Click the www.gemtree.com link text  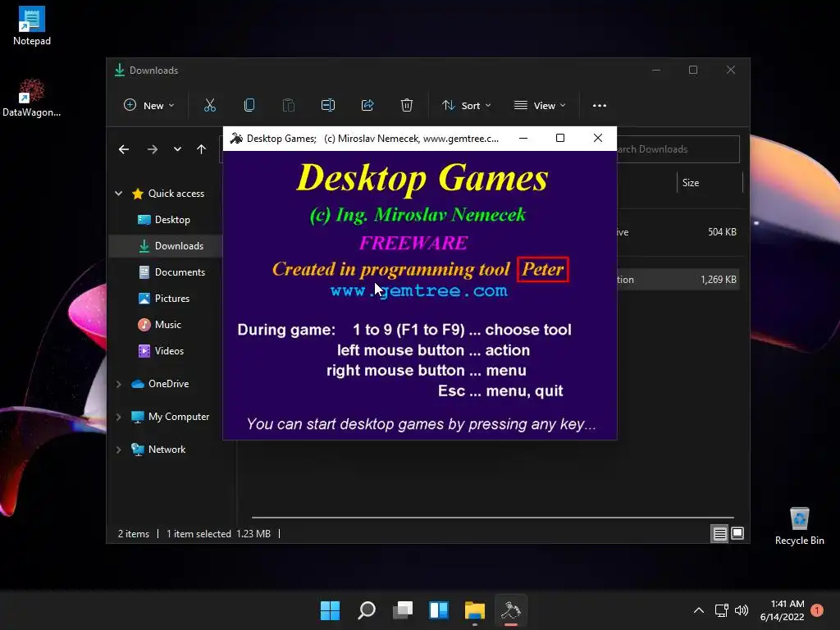coord(418,291)
